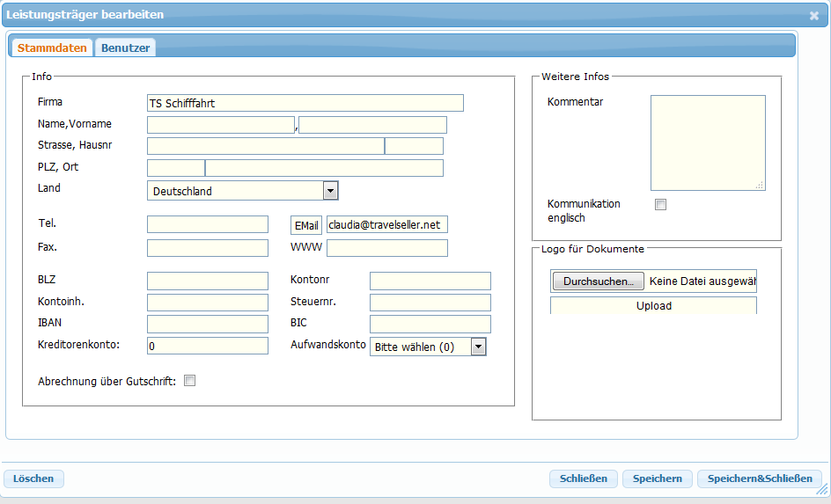Select the Stammdaten tab
Viewport: 831px width, 504px height.
tap(52, 47)
